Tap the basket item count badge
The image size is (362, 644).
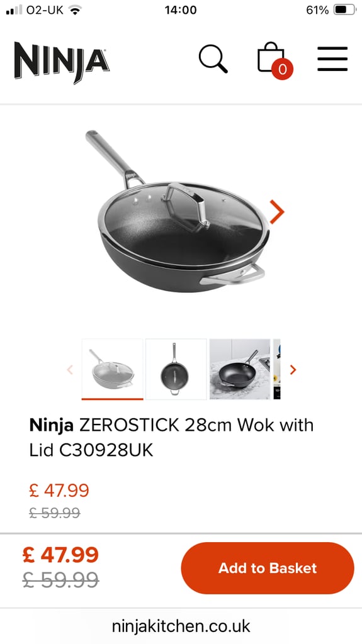[x=282, y=69]
